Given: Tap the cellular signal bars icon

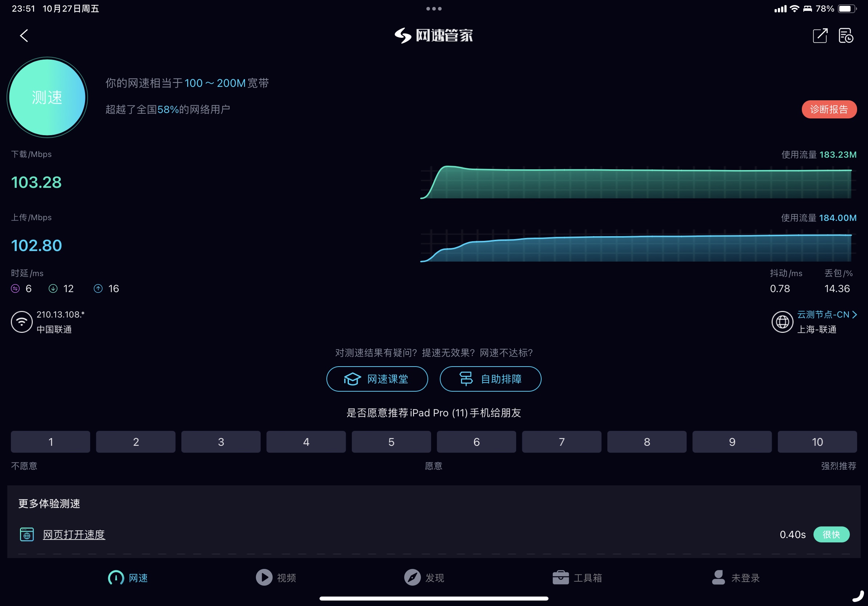Looking at the screenshot, I should click(780, 9).
